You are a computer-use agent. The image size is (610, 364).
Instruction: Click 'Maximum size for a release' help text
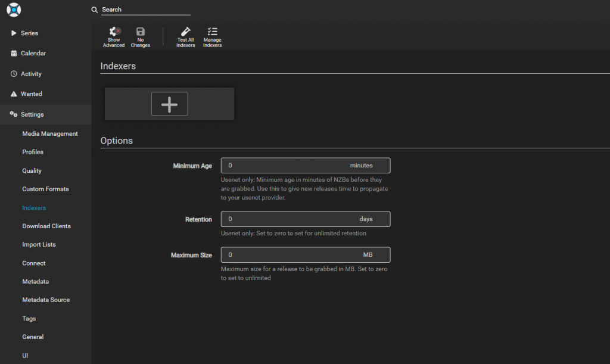point(304,273)
